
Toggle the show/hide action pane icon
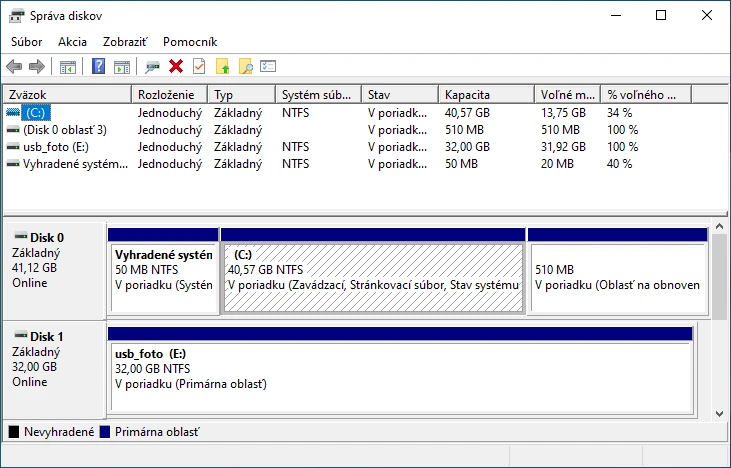tap(122, 67)
